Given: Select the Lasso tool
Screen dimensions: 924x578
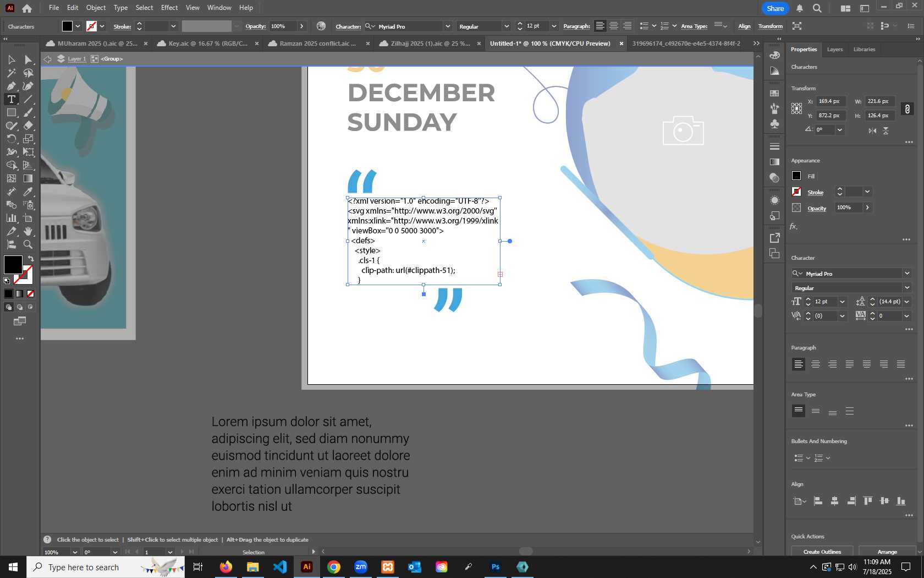Looking at the screenshot, I should [x=29, y=73].
